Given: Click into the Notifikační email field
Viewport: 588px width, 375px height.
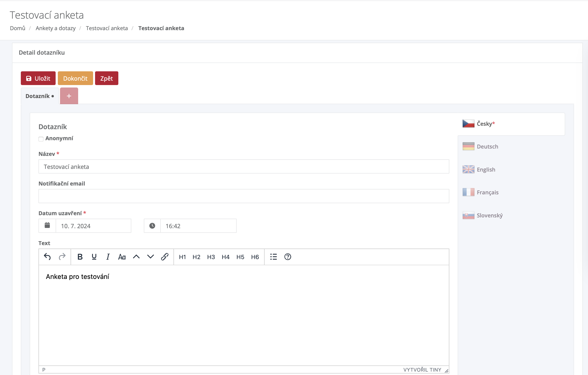Looking at the screenshot, I should [244, 196].
